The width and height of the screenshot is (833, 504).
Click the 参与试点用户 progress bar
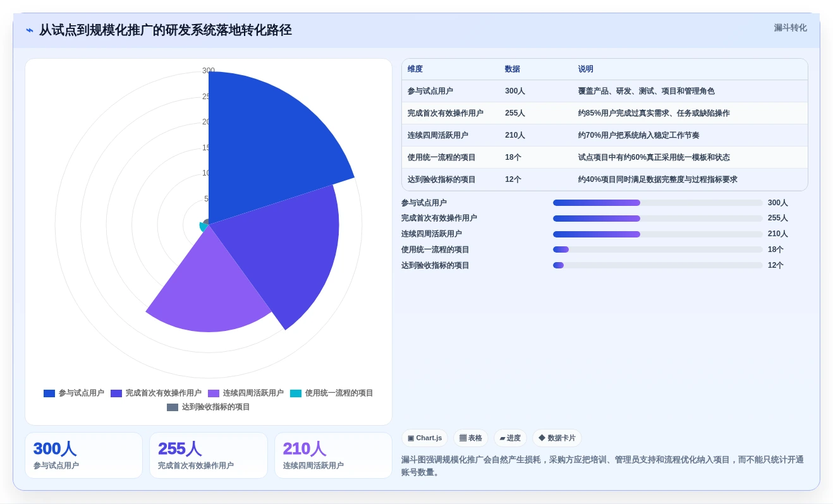[658, 203]
